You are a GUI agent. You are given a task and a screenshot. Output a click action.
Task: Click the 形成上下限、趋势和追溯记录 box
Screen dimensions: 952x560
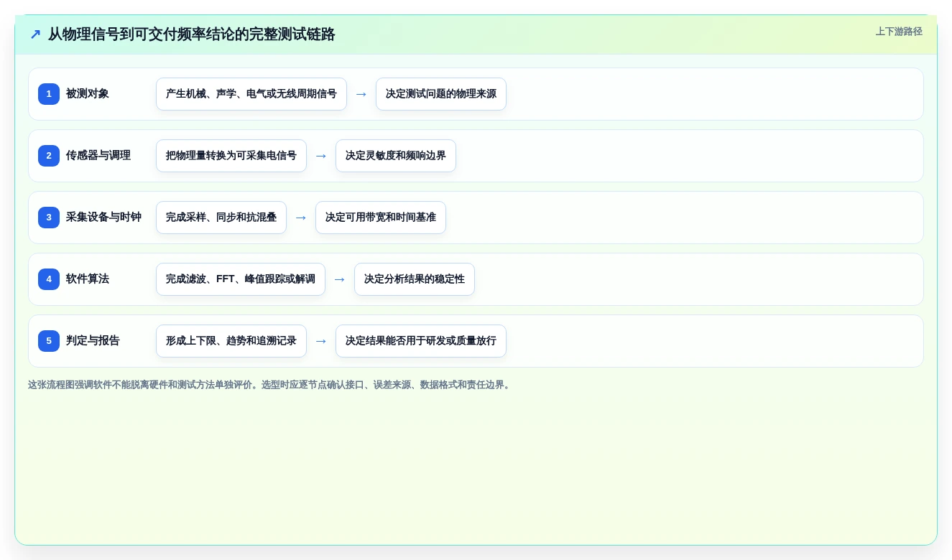coord(231,341)
